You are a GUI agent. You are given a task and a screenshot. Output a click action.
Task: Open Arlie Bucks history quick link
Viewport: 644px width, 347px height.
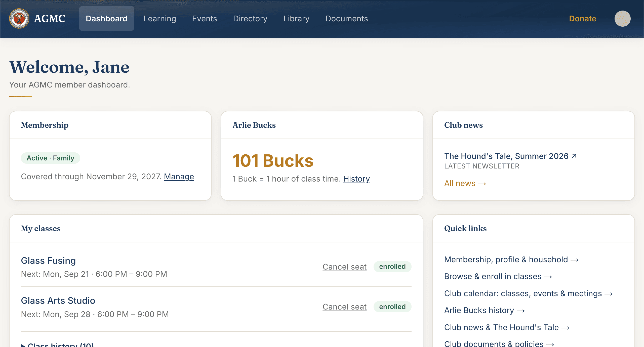[x=485, y=310]
